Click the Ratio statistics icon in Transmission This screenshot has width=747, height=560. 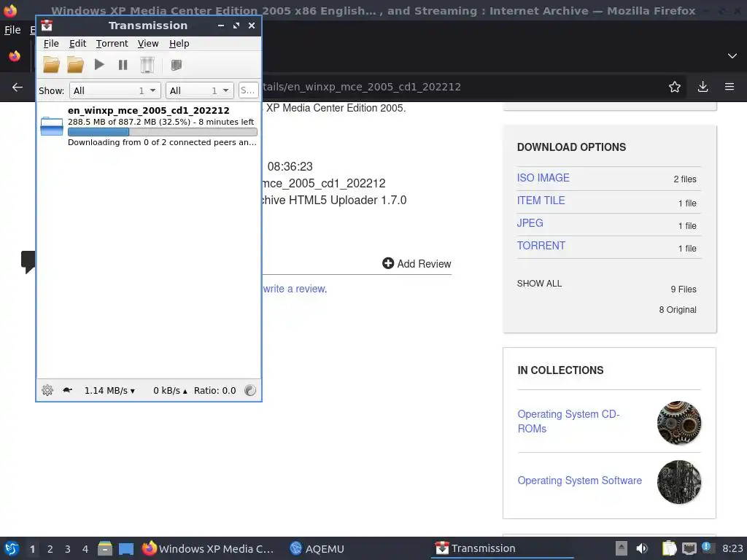click(250, 391)
